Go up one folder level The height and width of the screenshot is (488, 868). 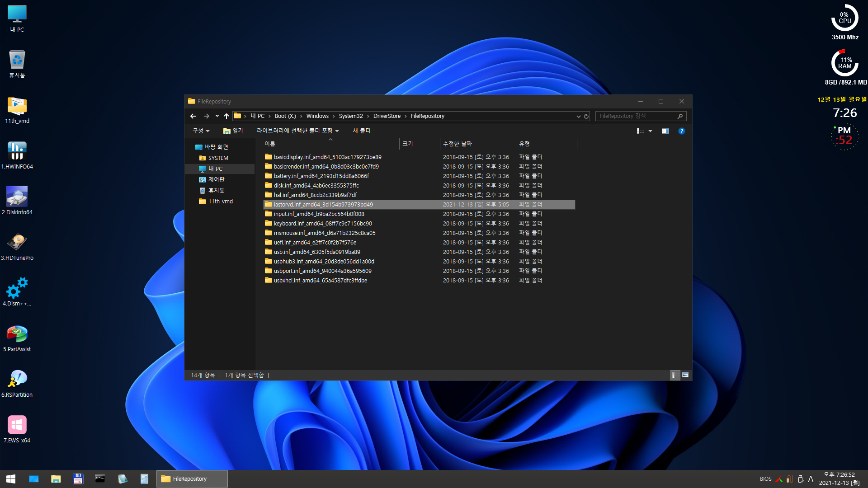click(x=226, y=116)
